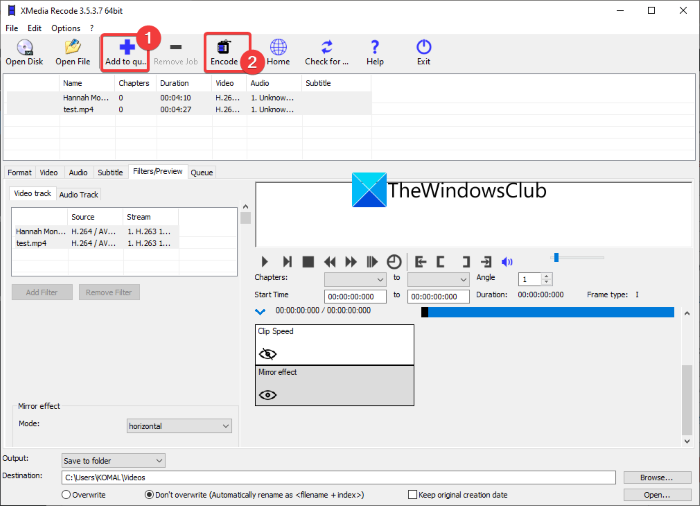Start encoding with the Encode button

[x=225, y=52]
